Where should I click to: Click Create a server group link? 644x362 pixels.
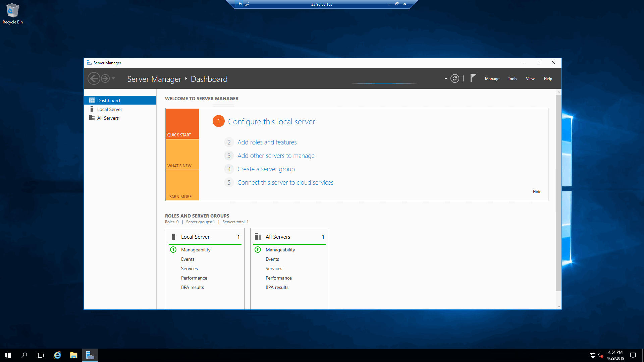[x=266, y=169]
